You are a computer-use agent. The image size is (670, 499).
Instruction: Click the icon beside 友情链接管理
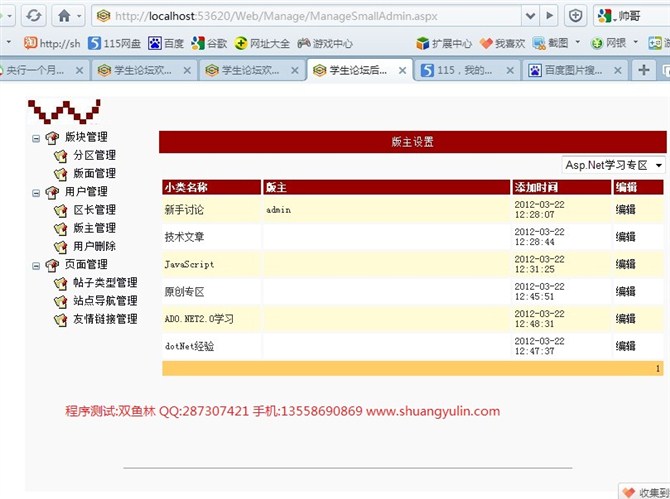click(61, 320)
